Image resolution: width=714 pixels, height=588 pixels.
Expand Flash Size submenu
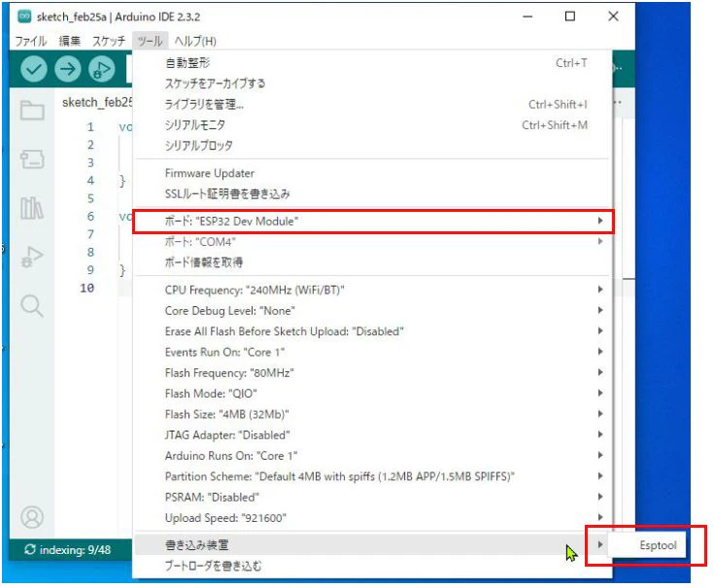[x=373, y=414]
